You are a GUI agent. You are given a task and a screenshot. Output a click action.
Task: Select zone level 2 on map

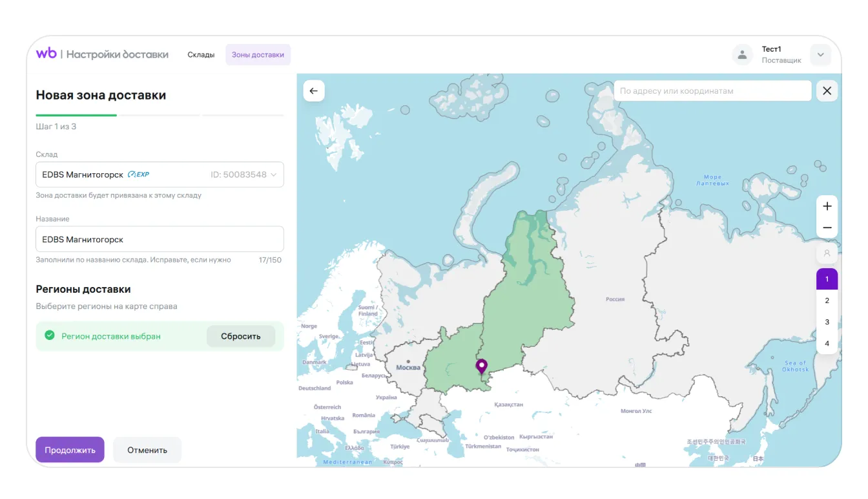tap(827, 301)
